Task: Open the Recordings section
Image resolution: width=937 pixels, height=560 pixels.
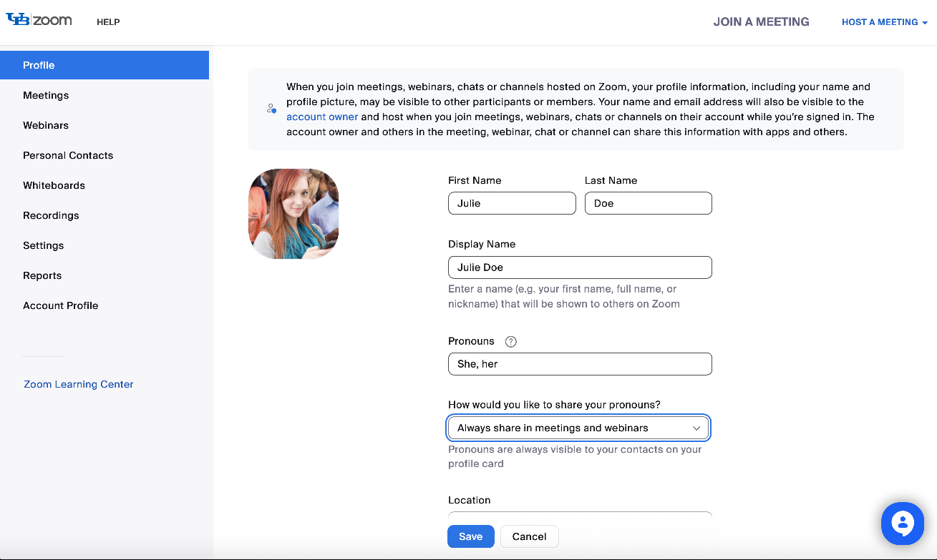Action: tap(51, 215)
